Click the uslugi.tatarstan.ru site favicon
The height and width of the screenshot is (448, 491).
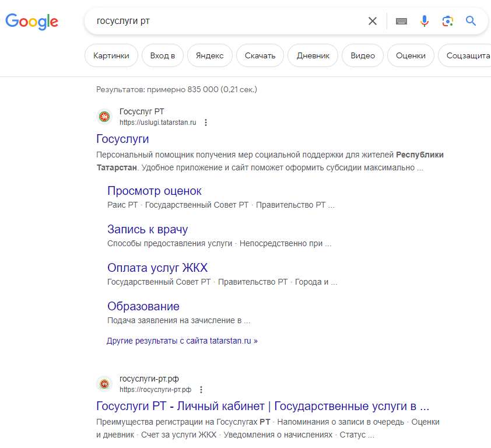104,117
